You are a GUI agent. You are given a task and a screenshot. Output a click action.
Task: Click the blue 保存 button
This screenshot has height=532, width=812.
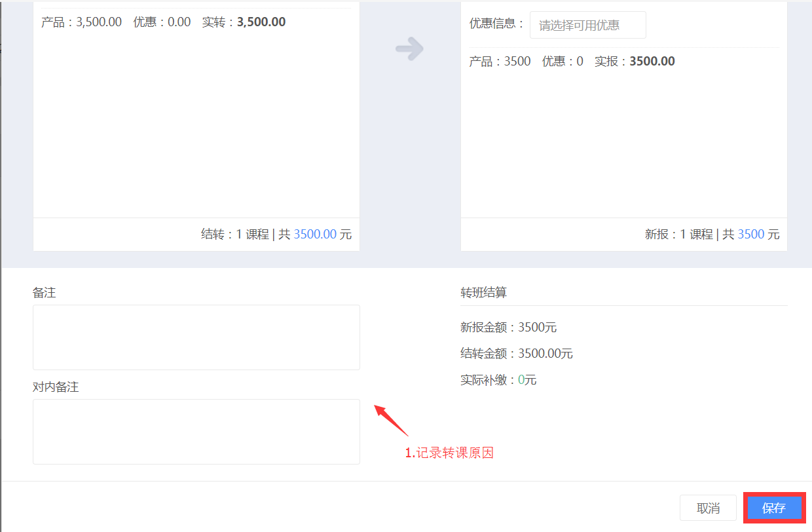click(x=774, y=508)
